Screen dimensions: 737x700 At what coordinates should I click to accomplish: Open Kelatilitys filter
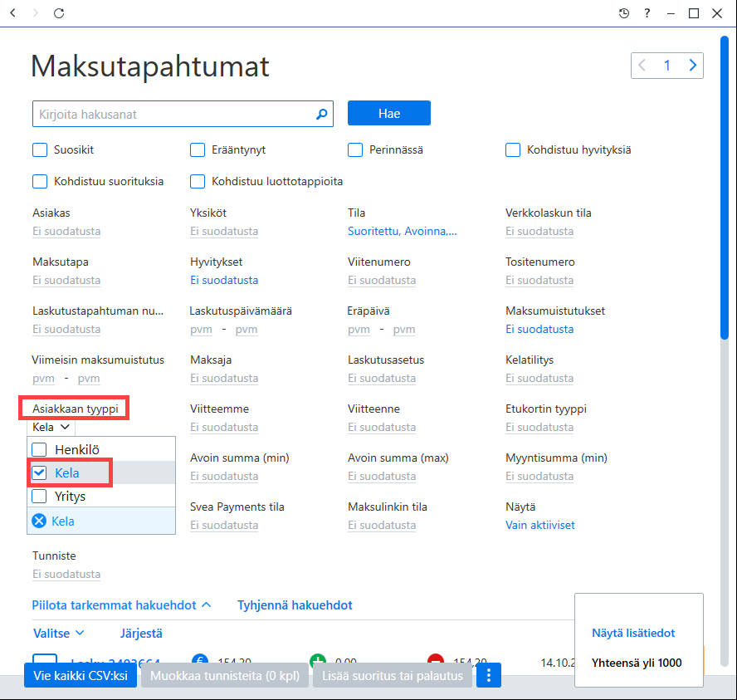pos(539,378)
